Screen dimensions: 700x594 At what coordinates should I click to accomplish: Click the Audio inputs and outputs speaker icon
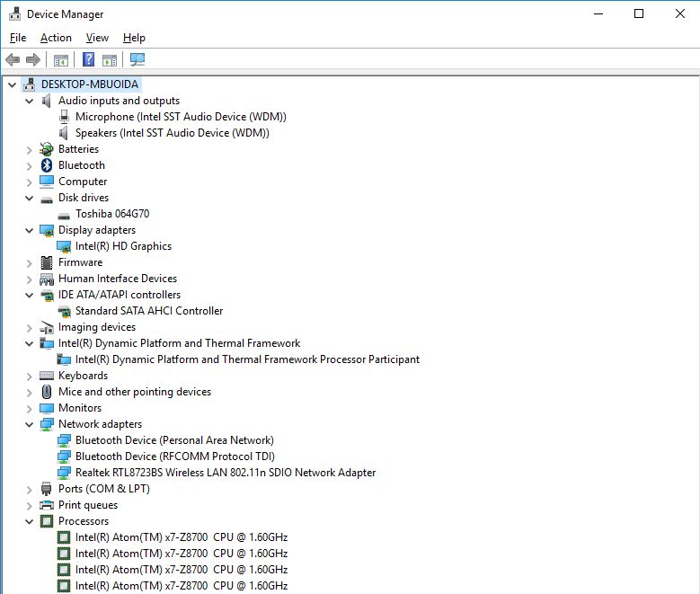coord(47,101)
